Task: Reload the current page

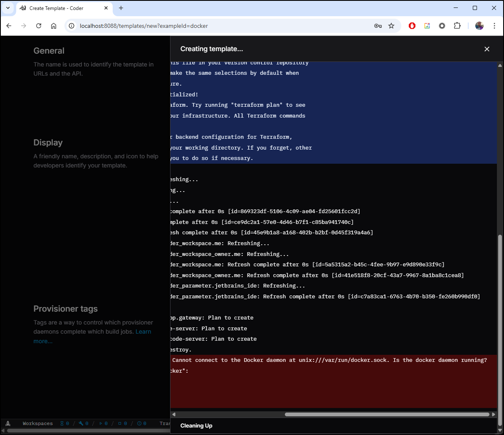Action: [x=39, y=26]
